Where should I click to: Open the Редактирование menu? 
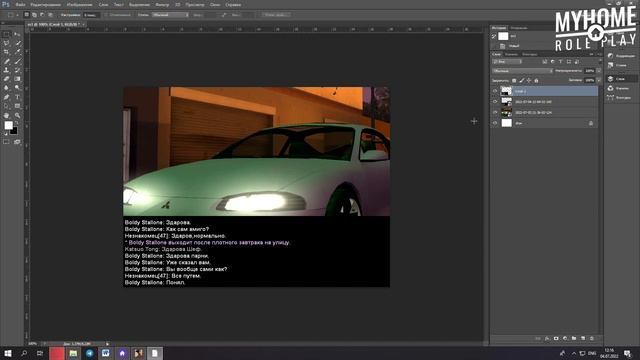pos(46,4)
